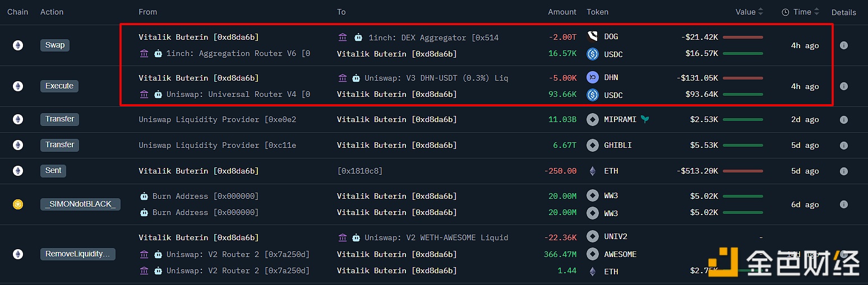868x285 pixels.
Task: Click the DHN token icon
Action: pyautogui.click(x=593, y=78)
